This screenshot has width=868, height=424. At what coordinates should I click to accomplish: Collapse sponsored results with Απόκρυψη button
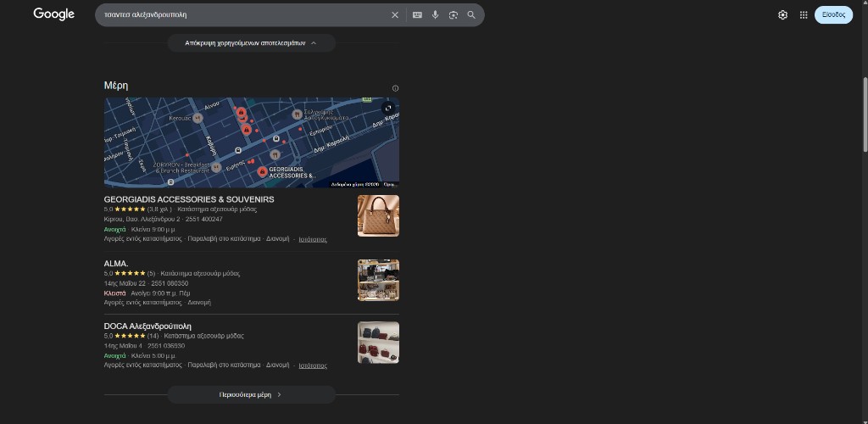[251, 43]
